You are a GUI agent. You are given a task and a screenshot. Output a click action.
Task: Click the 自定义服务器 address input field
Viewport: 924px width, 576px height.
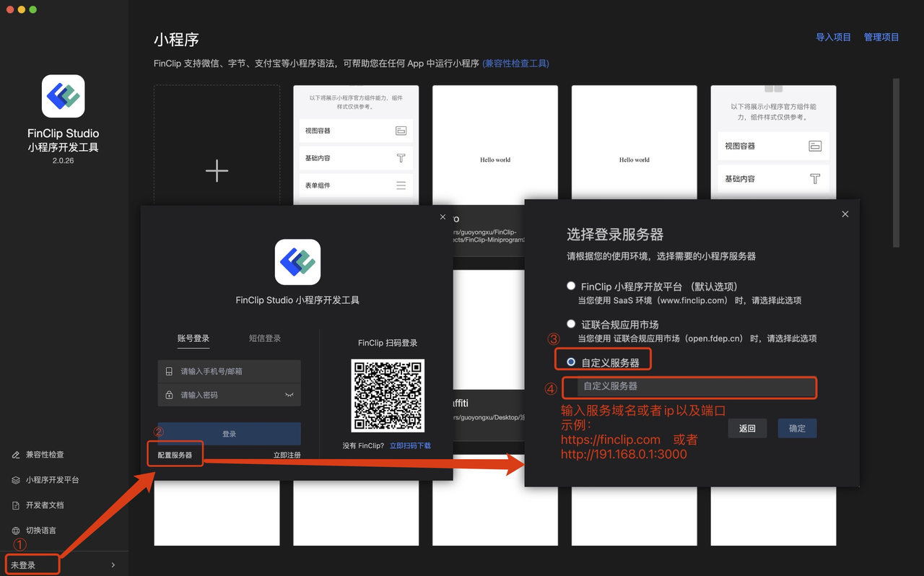point(696,387)
